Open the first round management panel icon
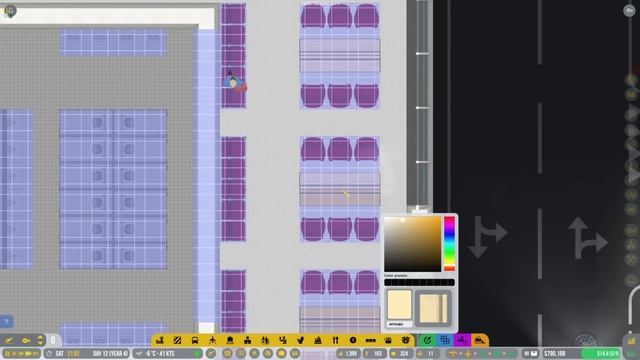This screenshot has height=360, width=640. coord(228,353)
